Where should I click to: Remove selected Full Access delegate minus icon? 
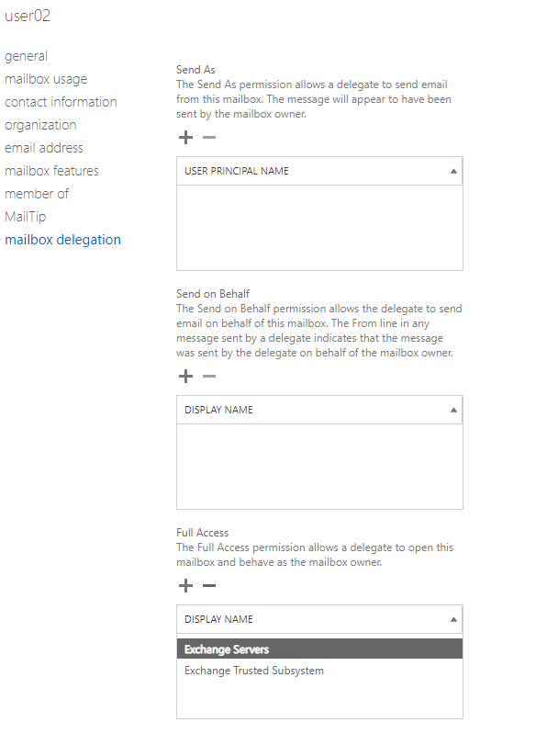click(209, 586)
